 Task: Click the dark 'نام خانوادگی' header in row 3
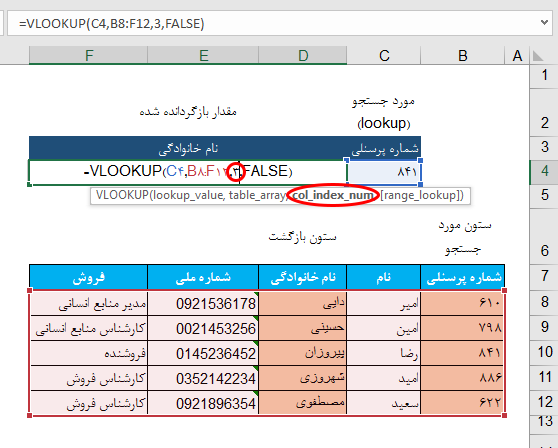(x=188, y=149)
